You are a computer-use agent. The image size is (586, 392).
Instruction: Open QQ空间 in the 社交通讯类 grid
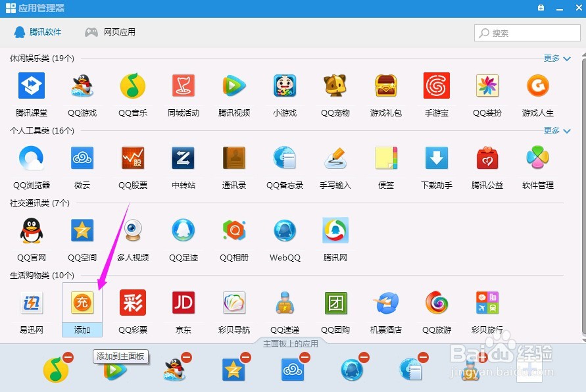point(82,231)
